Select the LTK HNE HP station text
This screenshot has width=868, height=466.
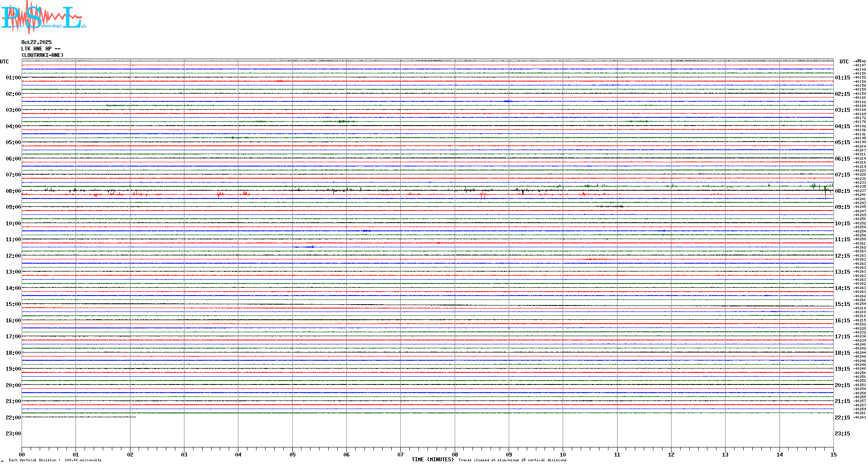pos(41,49)
